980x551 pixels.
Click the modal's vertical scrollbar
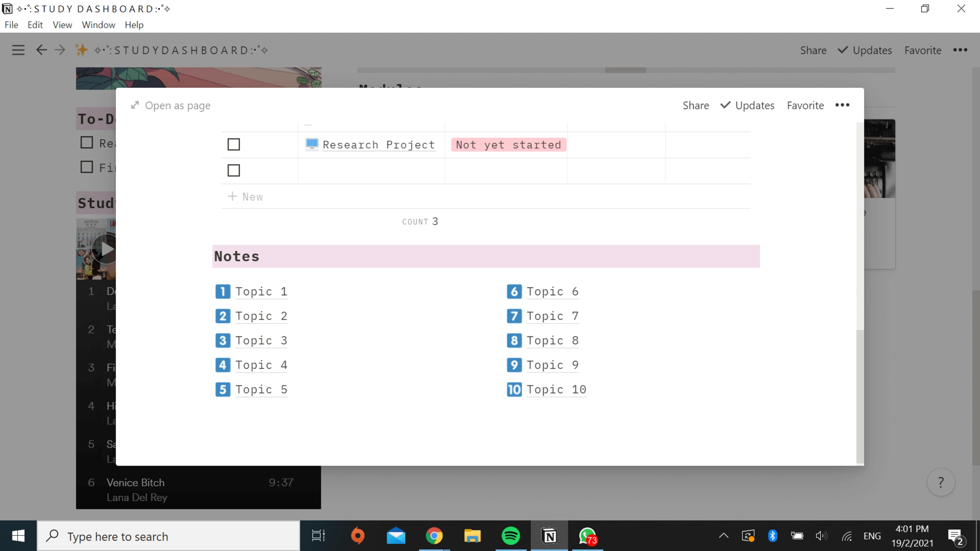click(860, 396)
